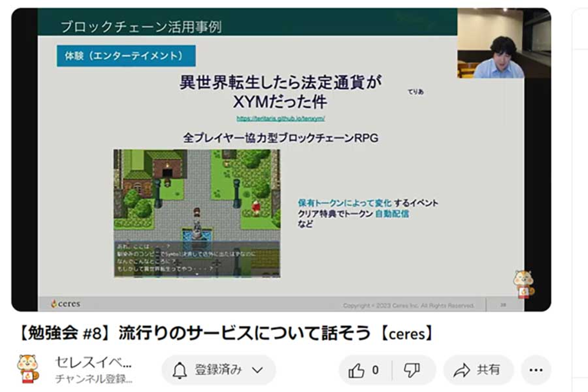The height and width of the screenshot is (392, 588).
Task: Dislike the video with thumbs-down button
Action: (x=412, y=370)
